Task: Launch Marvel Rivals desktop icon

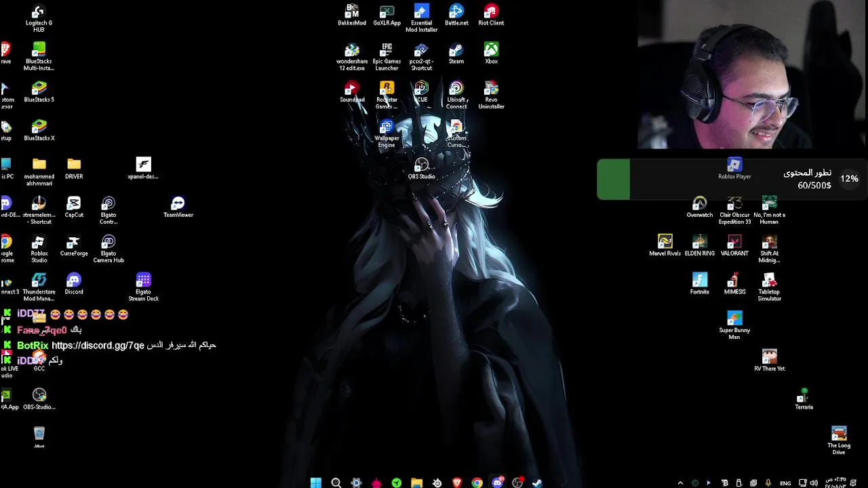Action: (x=665, y=246)
